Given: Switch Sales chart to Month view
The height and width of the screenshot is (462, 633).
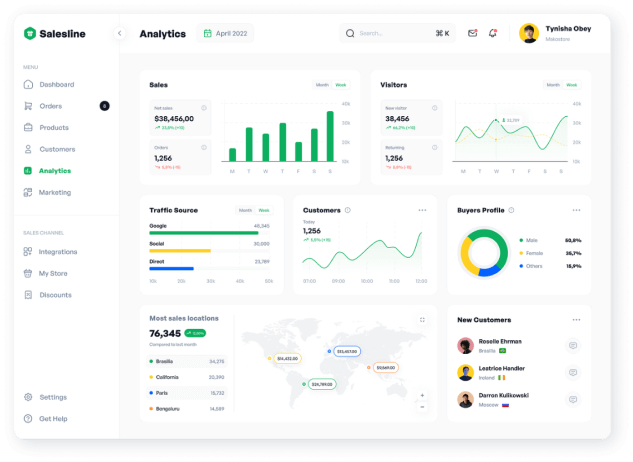Looking at the screenshot, I should 322,85.
